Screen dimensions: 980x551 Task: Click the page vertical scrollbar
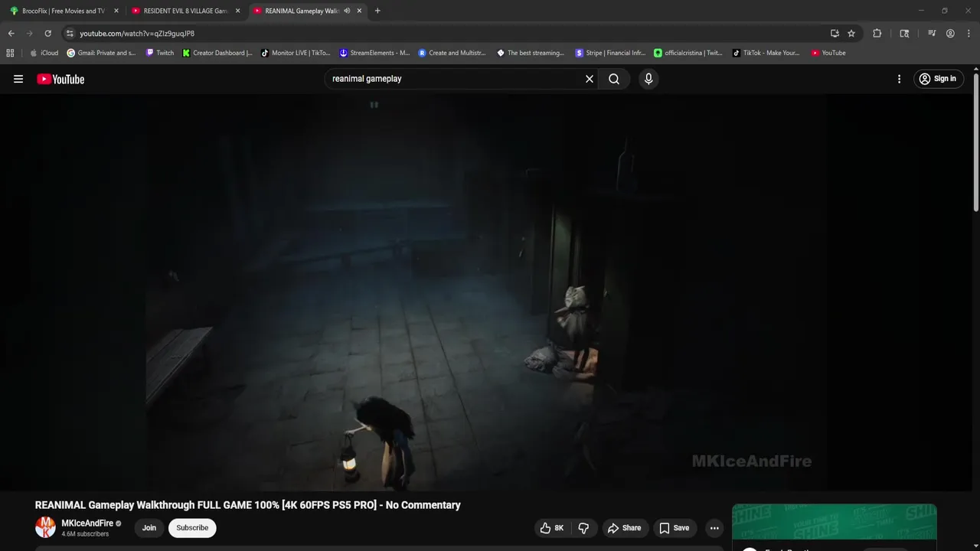[975, 142]
